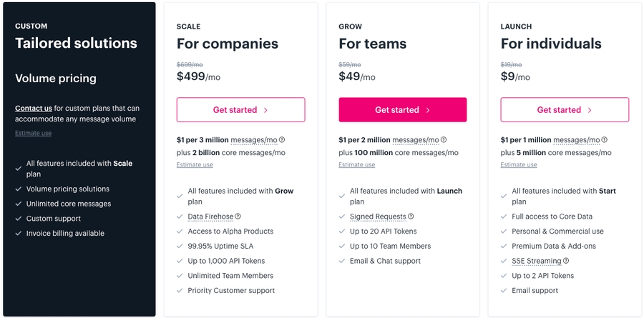
Task: Click Estimate use in Scale plan
Action: coord(195,165)
